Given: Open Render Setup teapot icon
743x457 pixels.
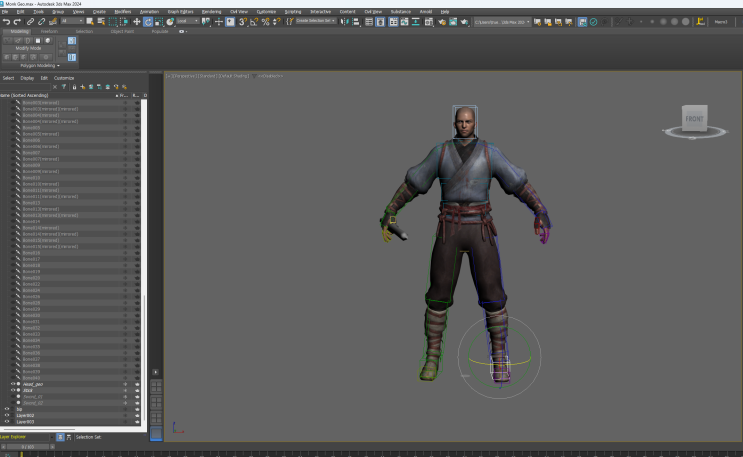Looking at the screenshot, I should click(442, 22).
